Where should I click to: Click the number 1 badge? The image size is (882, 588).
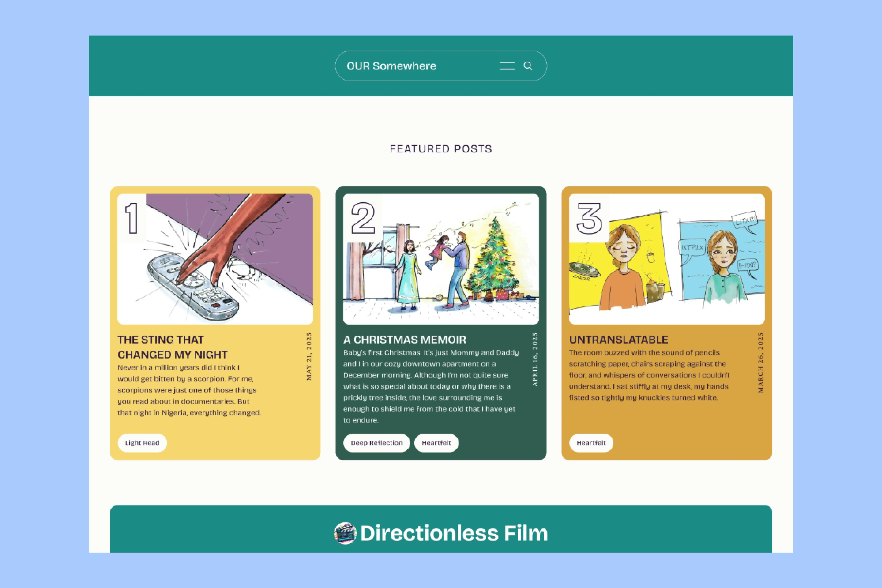point(132,218)
